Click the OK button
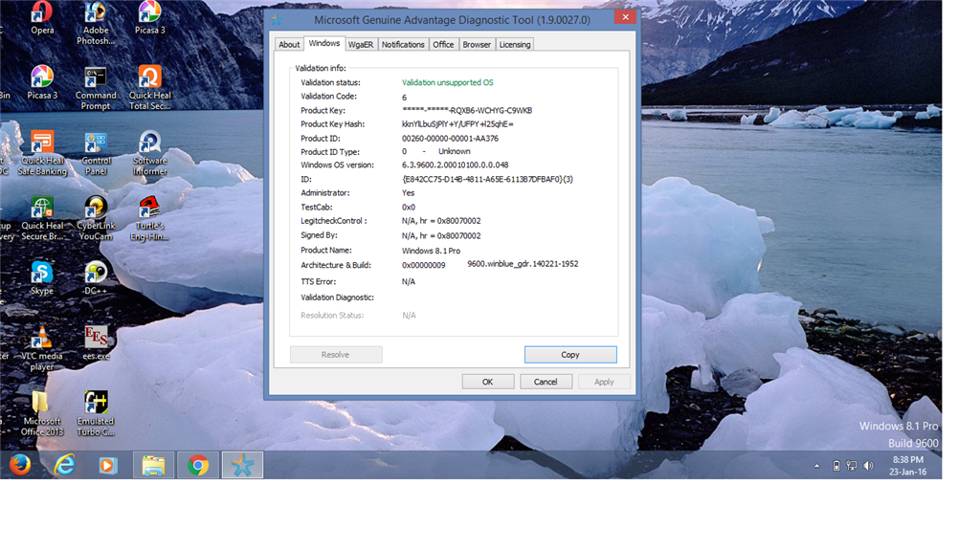This screenshot has width=980, height=550. click(x=487, y=382)
